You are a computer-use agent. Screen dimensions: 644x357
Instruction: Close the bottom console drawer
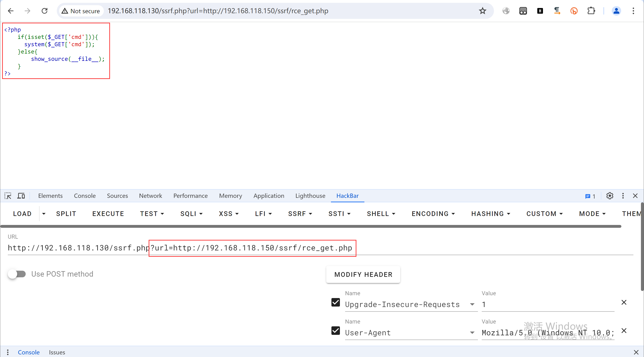[x=636, y=352]
